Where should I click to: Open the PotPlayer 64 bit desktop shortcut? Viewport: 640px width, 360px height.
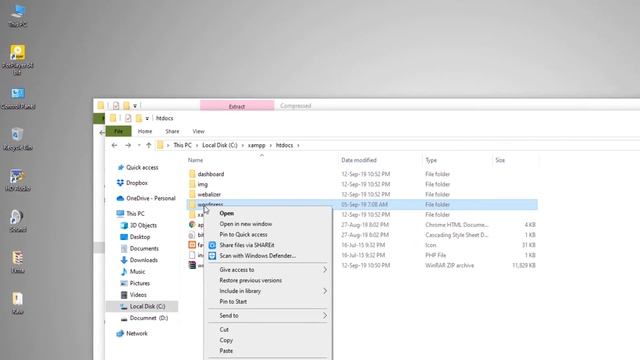pyautogui.click(x=17, y=60)
